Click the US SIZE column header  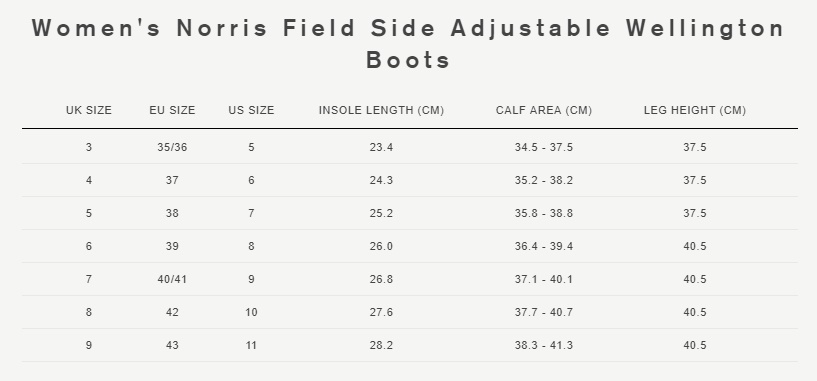point(251,110)
